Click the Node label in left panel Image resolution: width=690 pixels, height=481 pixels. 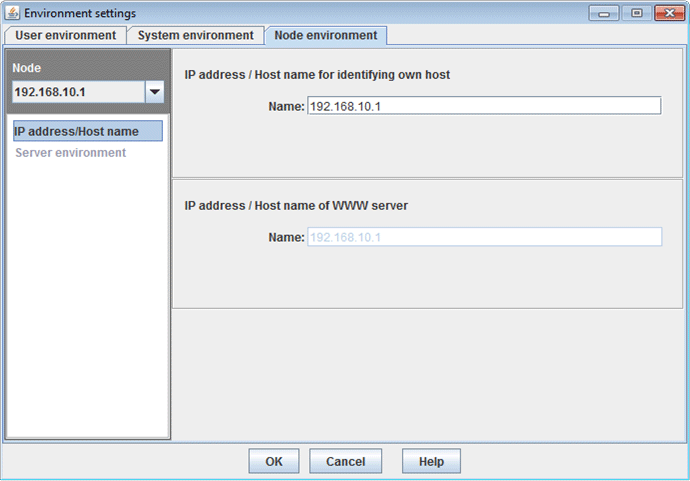(x=26, y=68)
